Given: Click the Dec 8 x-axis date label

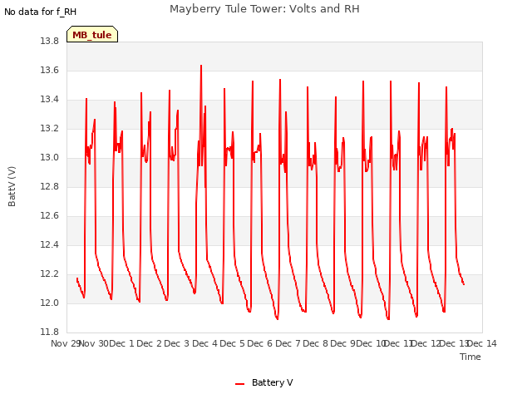Looking at the screenshot, I should click(315, 343).
